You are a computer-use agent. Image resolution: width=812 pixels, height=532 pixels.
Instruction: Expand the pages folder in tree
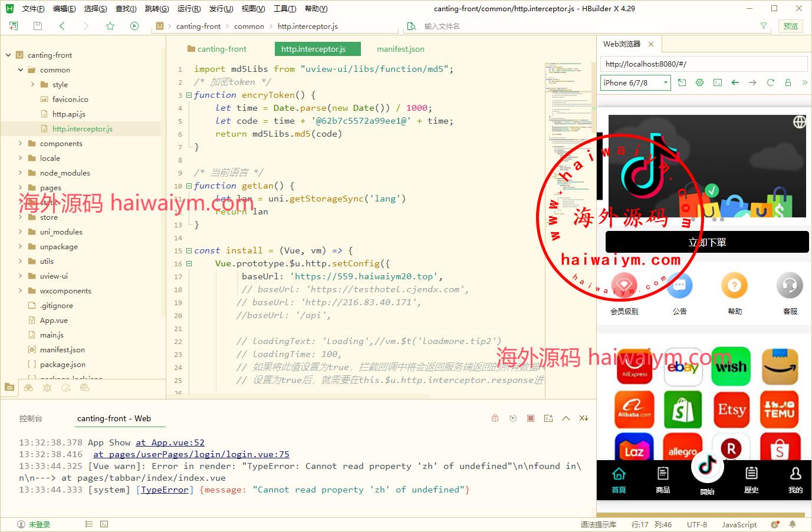(20, 187)
